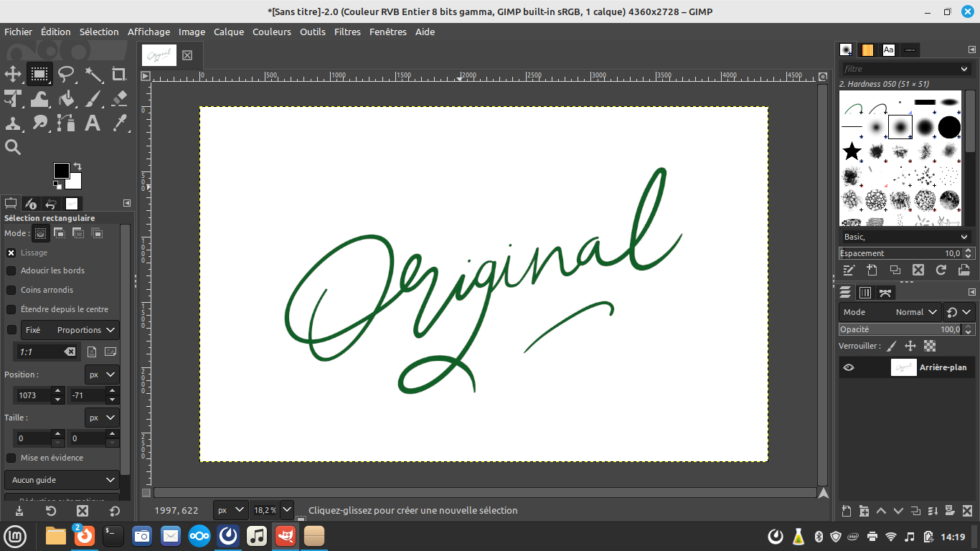Select the Rectangle Select tool
The image size is (980, 551).
39,74
